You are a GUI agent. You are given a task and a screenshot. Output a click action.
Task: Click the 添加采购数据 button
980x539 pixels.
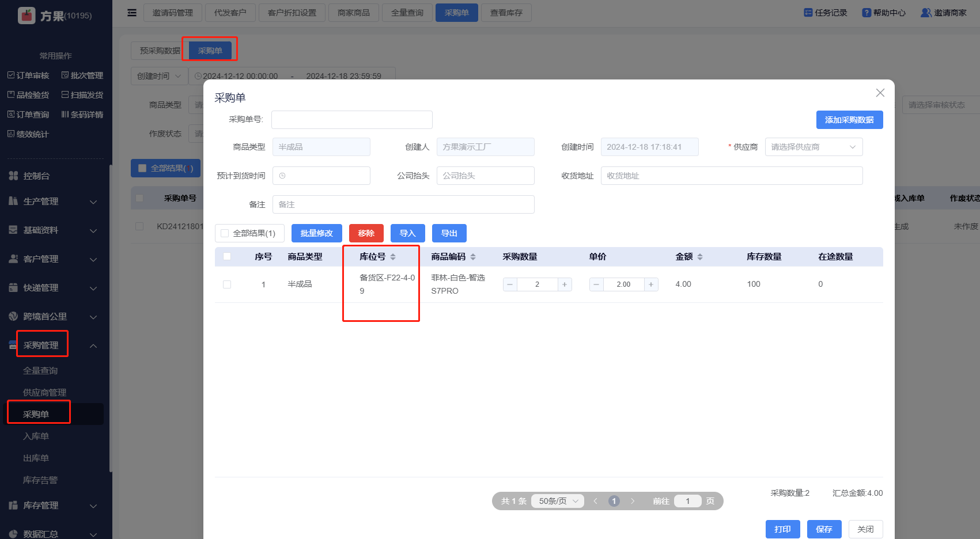click(x=849, y=120)
